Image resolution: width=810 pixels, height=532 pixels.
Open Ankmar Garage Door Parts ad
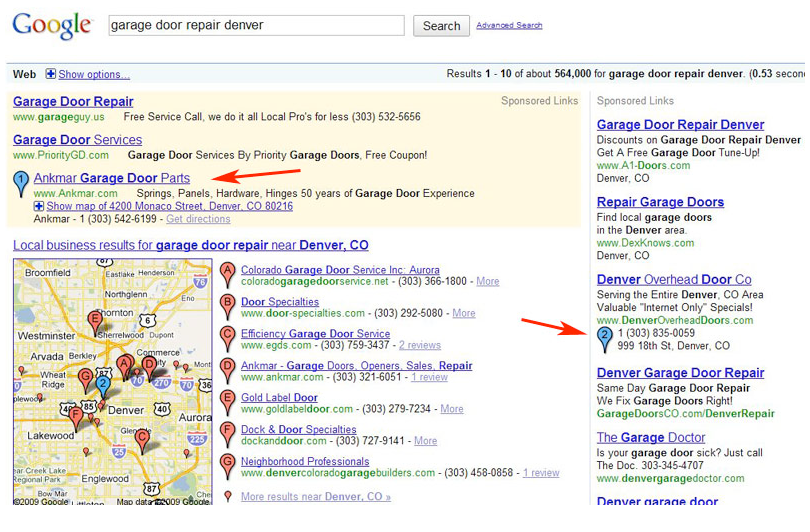pos(112,178)
